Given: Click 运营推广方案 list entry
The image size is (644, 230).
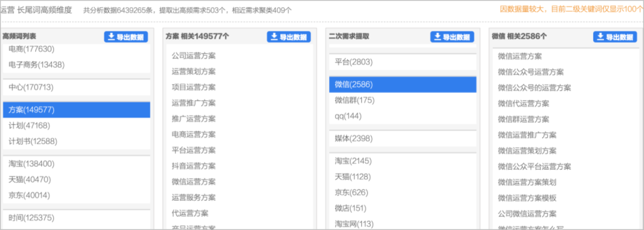Looking at the screenshot, I should click(x=193, y=102).
